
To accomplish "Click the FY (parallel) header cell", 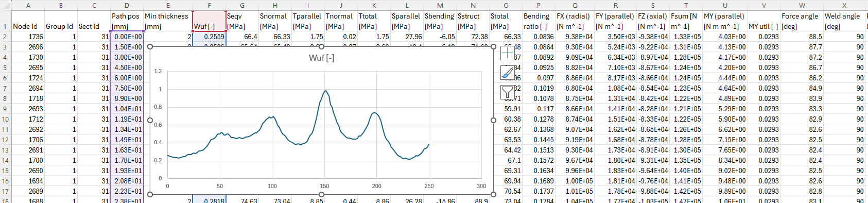I will (615, 21).
